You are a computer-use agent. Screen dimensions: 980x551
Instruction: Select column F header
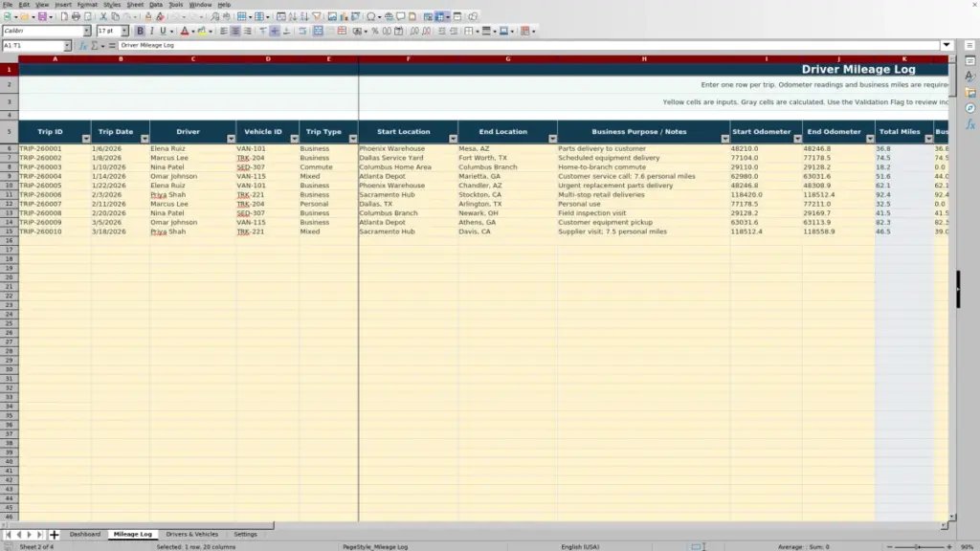click(408, 59)
